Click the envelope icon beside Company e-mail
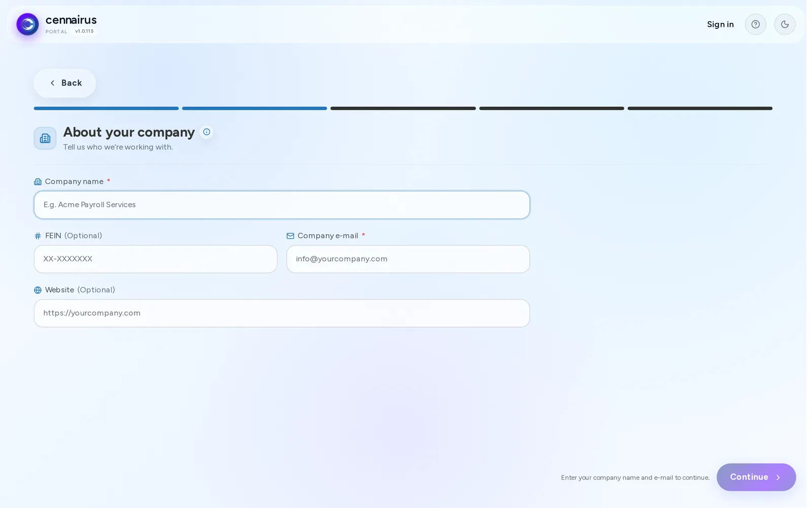The height and width of the screenshot is (508, 812). pos(290,236)
